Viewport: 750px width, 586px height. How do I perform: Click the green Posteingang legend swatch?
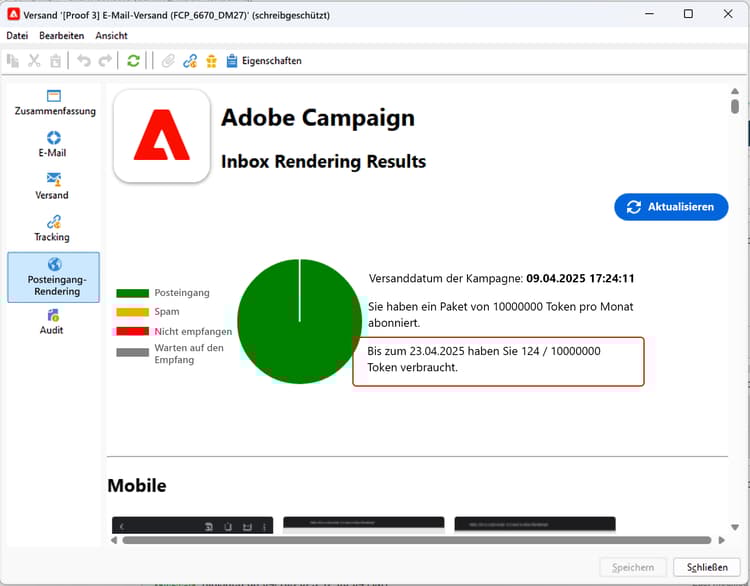[132, 293]
